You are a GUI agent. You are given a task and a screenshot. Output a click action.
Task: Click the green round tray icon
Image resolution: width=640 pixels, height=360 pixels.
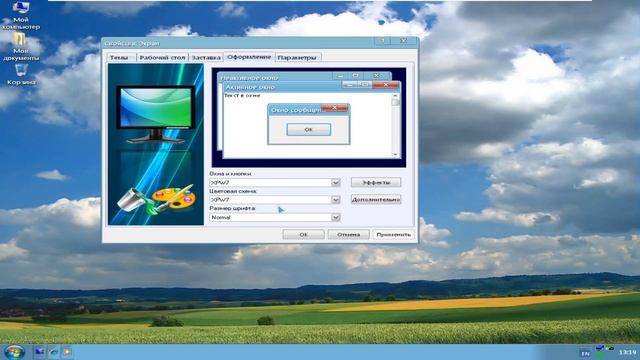(600, 355)
